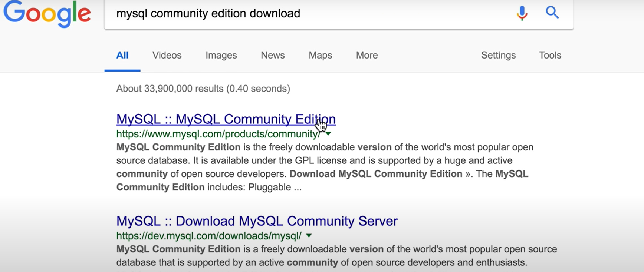Open the search Tools options
This screenshot has height=272, width=644.
(x=550, y=55)
